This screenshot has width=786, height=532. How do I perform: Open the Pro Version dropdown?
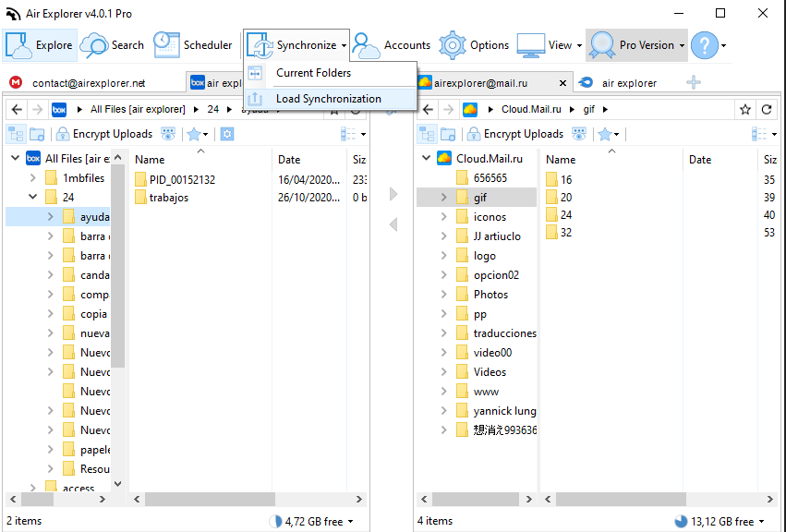click(636, 45)
